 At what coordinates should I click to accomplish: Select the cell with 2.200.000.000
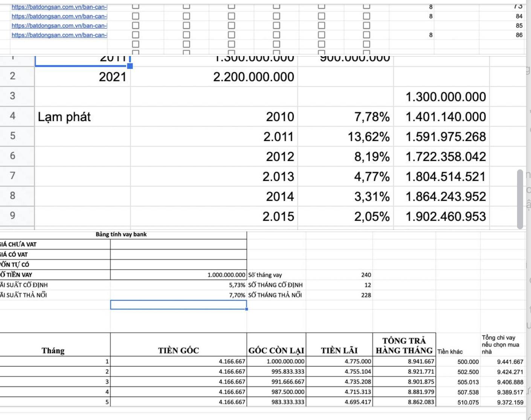214,77
